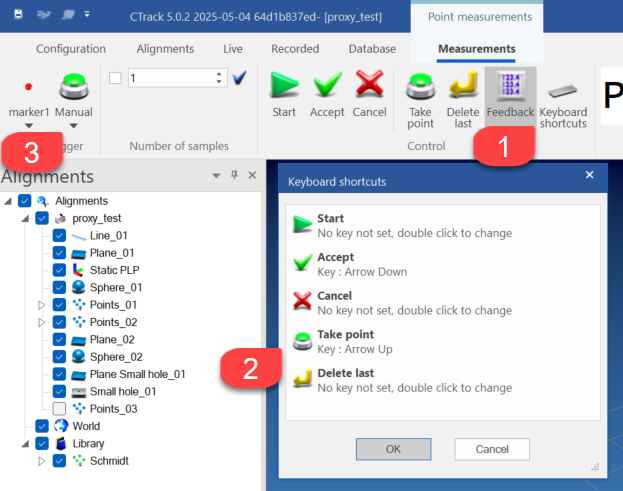The width and height of the screenshot is (623, 491).
Task: Open the Manual trigger dropdown arrow
Action: [x=74, y=126]
